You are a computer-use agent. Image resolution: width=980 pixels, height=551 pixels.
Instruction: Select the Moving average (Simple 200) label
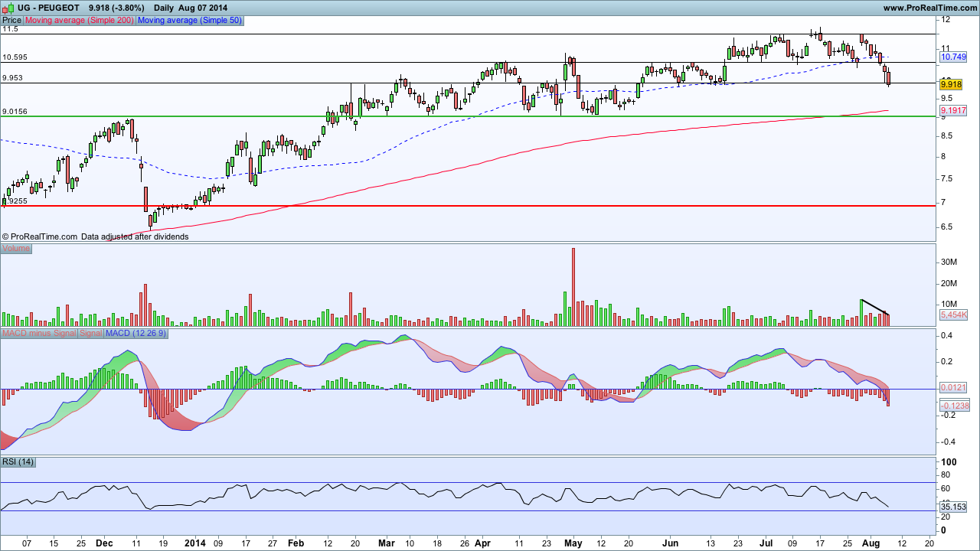coord(80,21)
